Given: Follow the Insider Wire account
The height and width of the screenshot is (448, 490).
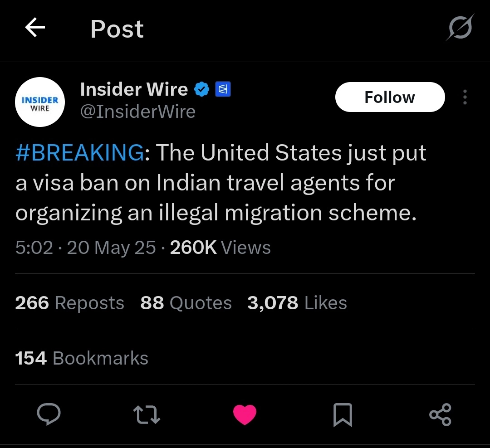Looking at the screenshot, I should point(390,97).
